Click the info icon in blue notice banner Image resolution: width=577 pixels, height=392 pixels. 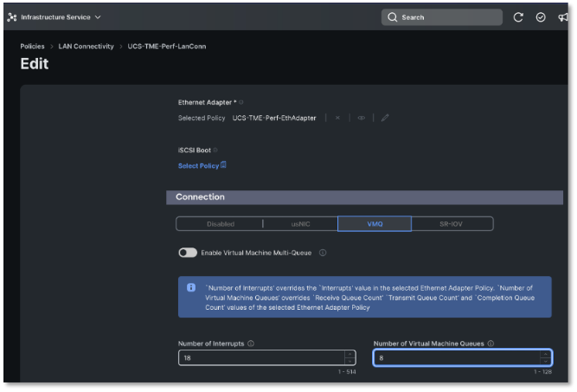click(x=191, y=287)
